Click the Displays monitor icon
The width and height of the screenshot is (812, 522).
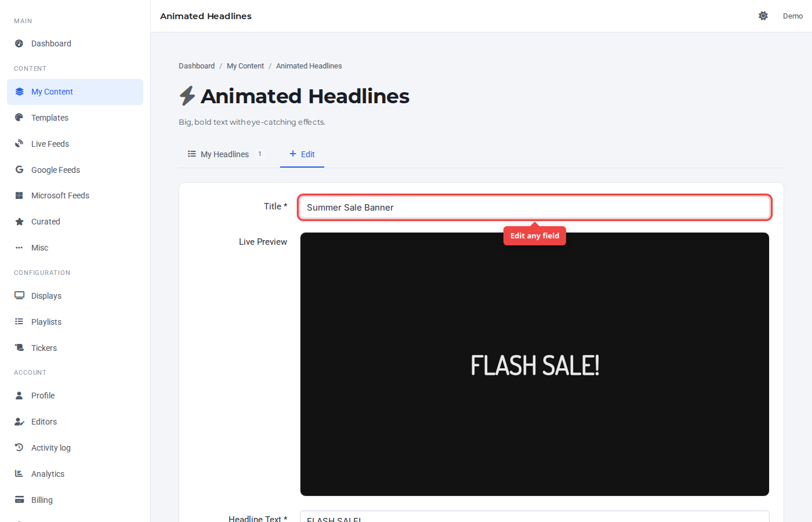pyautogui.click(x=19, y=296)
